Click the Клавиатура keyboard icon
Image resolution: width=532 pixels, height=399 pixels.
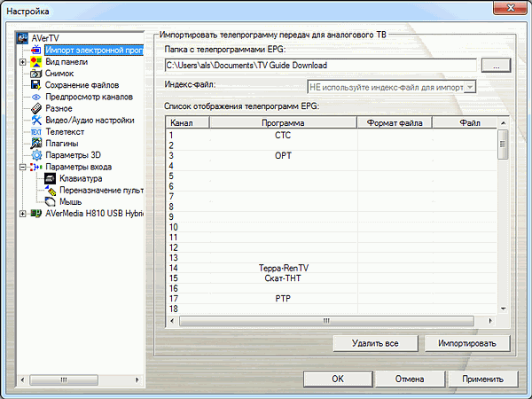[x=50, y=178]
